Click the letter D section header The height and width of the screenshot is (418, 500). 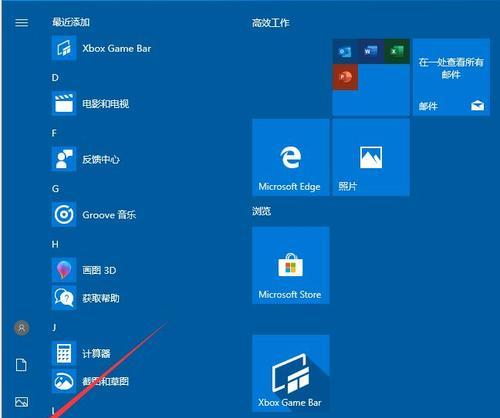55,78
